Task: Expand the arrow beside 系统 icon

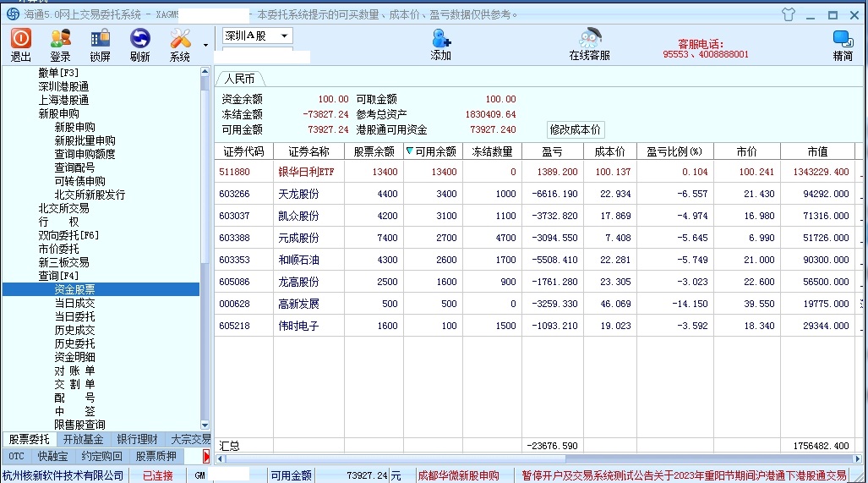Action: pos(205,45)
